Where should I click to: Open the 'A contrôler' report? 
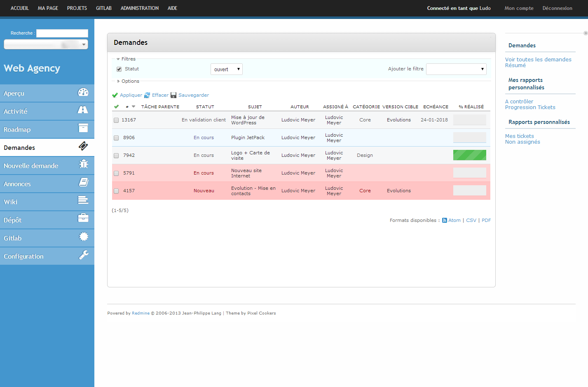coord(519,102)
